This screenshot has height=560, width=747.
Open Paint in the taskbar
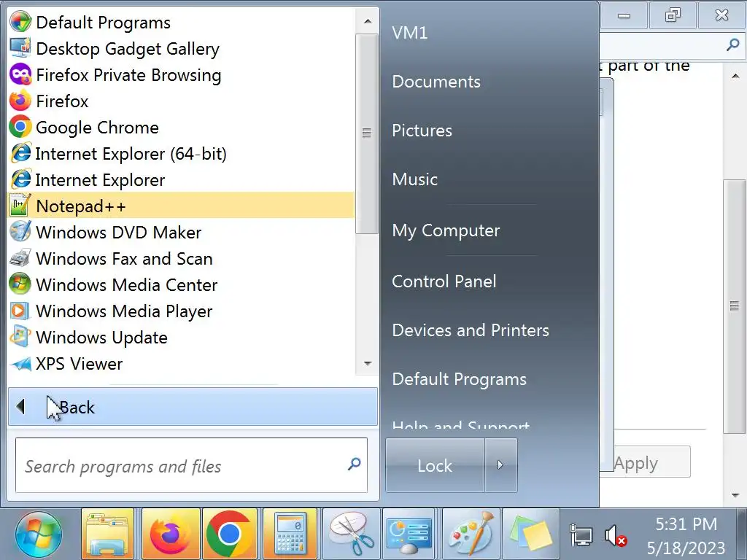[x=471, y=534]
